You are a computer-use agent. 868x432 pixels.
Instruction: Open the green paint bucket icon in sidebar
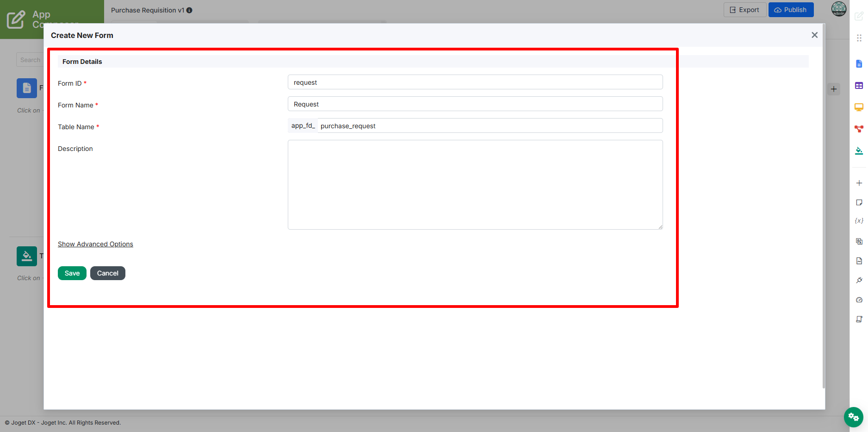859,150
